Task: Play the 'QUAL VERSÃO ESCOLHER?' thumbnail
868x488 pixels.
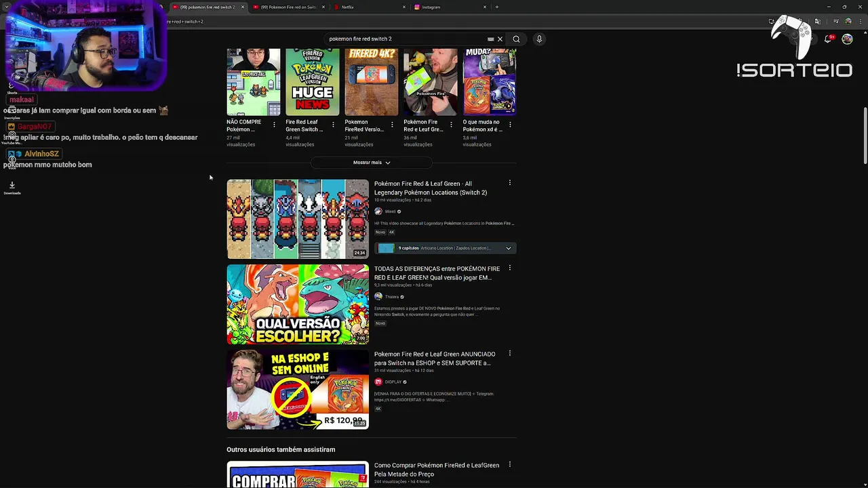Action: coord(298,304)
